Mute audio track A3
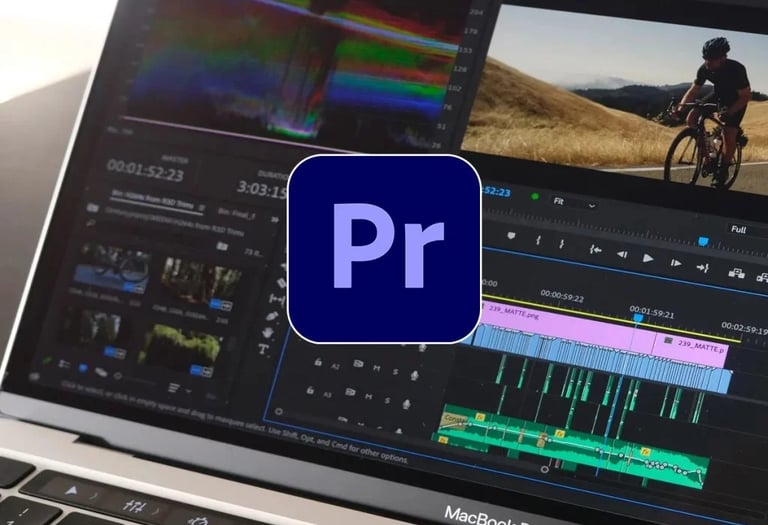The height and width of the screenshot is (525, 768). (x=368, y=396)
